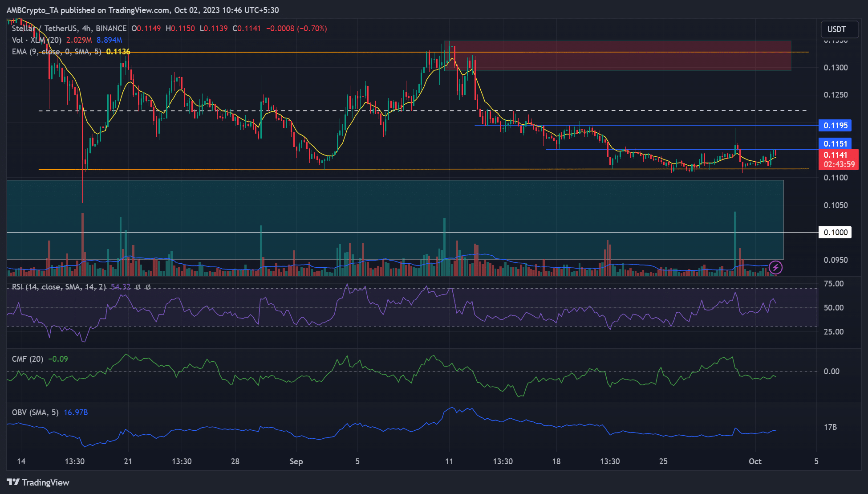Click the blue 0.1151 price label
The image size is (868, 494).
coord(835,143)
